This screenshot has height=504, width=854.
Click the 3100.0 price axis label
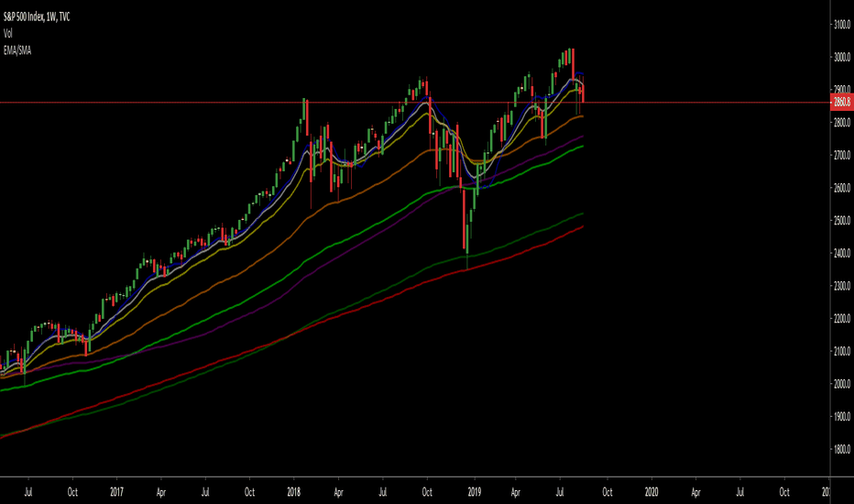pos(842,25)
